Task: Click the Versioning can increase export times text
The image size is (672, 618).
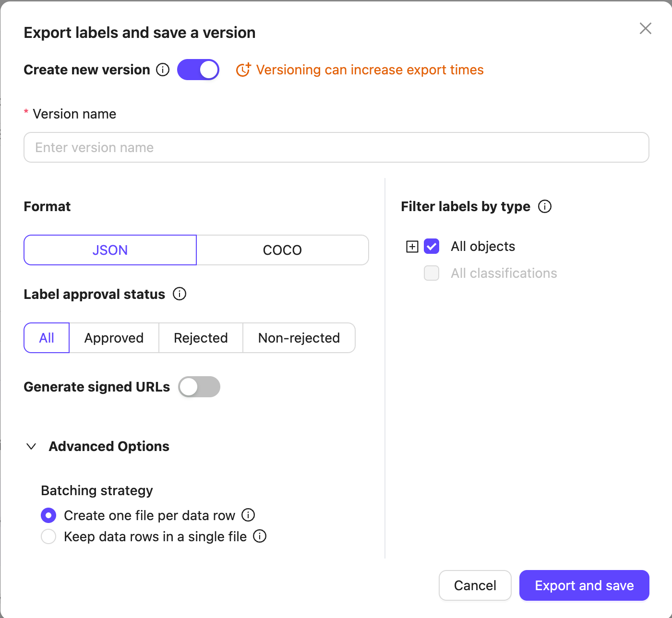Action: coord(370,70)
